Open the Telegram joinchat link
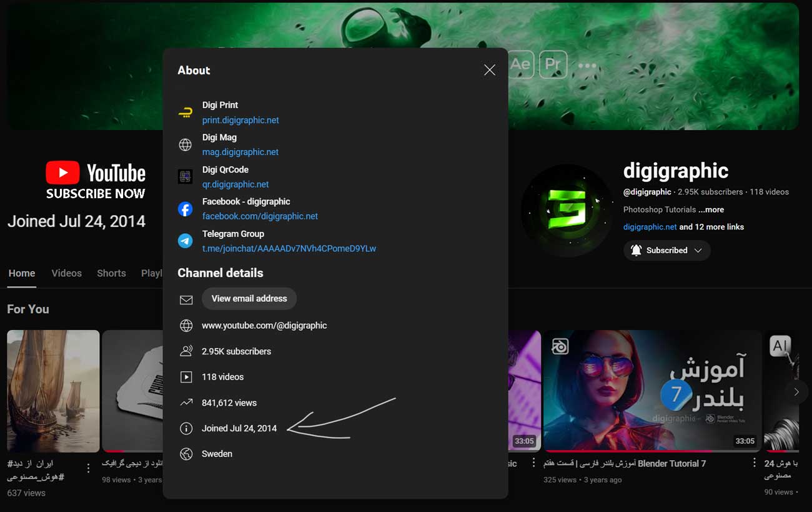The height and width of the screenshot is (512, 812). (289, 248)
